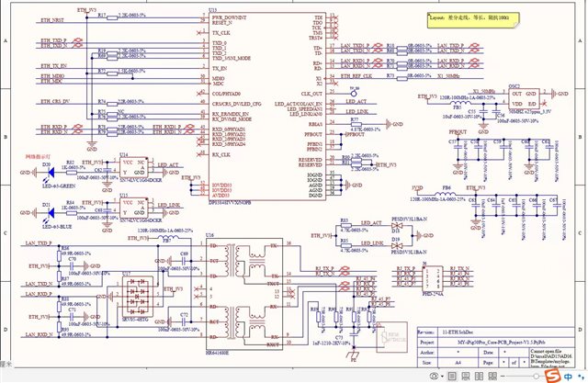Select the presentation view mode icon
Screen dimensions: 588x383
pos(466,376)
